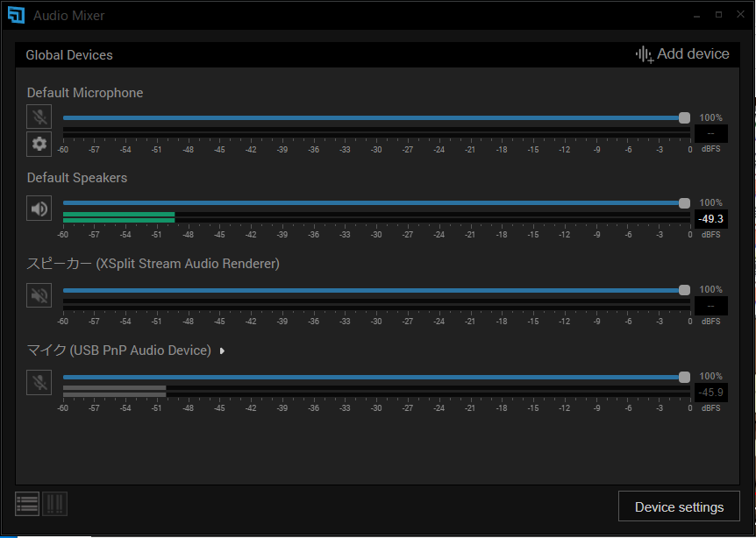The width and height of the screenshot is (756, 538).
Task: Maximize the Audio Mixer window
Action: coord(719,15)
